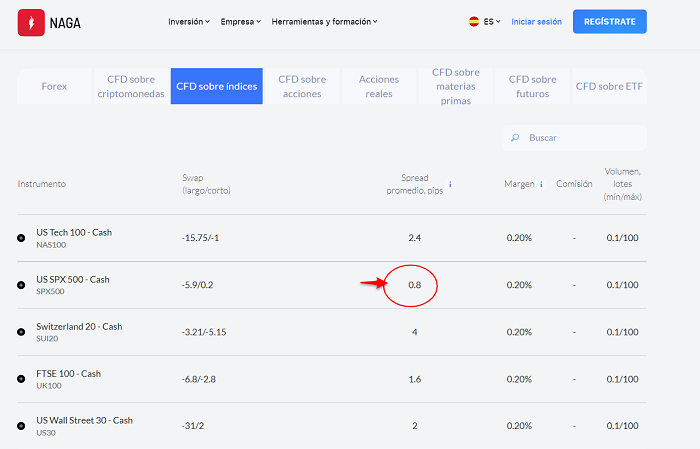The height and width of the screenshot is (449, 700).
Task: Select the US Tech 100 - Cash row name
Action: click(74, 233)
